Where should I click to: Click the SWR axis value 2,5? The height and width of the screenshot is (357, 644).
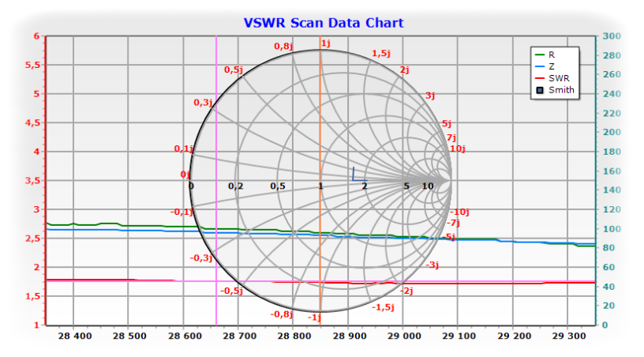(x=32, y=239)
